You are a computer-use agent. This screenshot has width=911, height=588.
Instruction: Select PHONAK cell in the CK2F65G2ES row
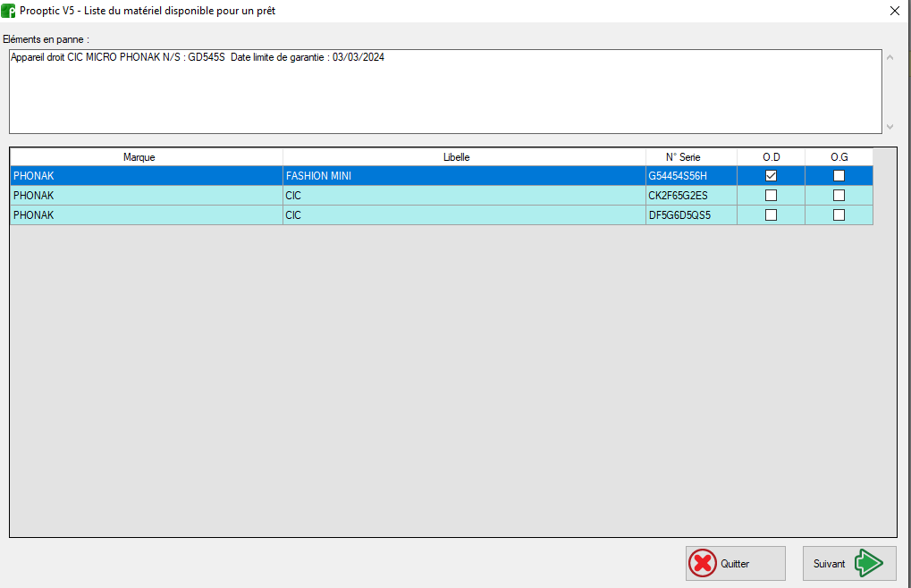[x=147, y=195]
